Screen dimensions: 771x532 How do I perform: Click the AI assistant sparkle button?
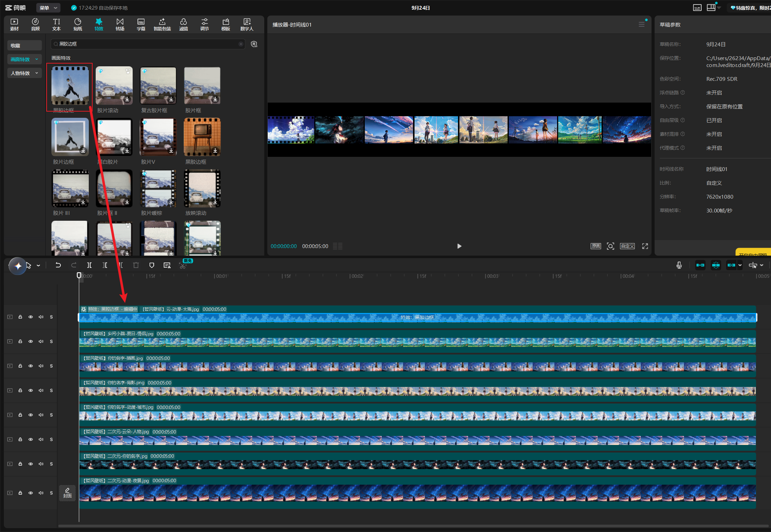[18, 266]
